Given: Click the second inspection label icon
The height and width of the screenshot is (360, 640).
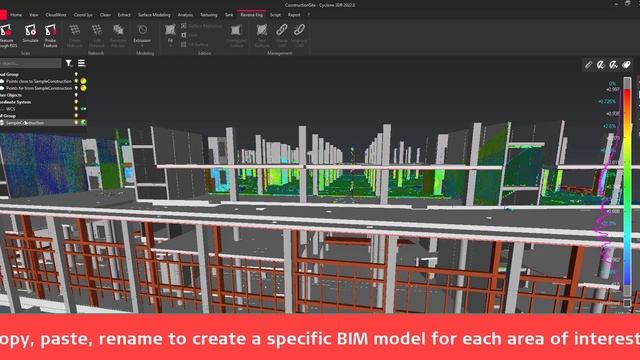Looking at the screenshot, I should (x=613, y=64).
